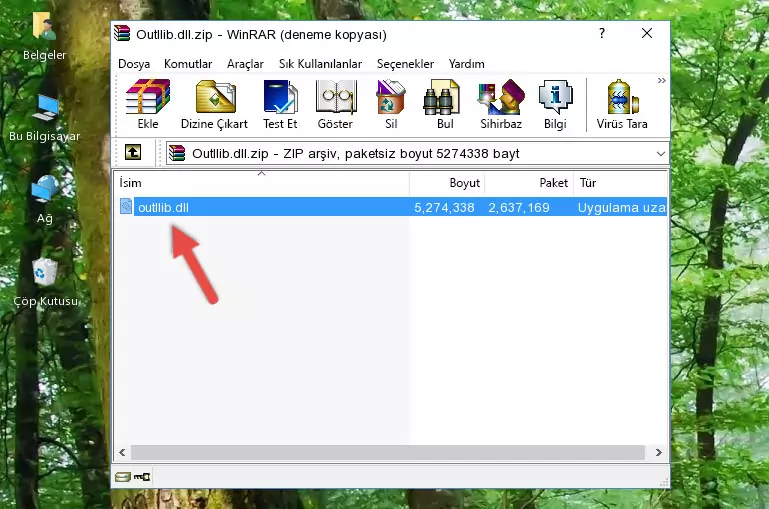
Task: Open the archive path dropdown
Action: pyautogui.click(x=661, y=153)
